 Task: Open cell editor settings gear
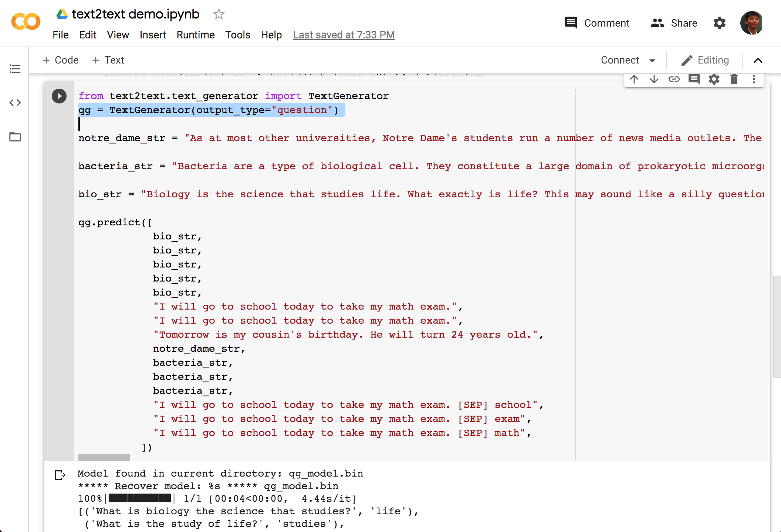point(714,79)
